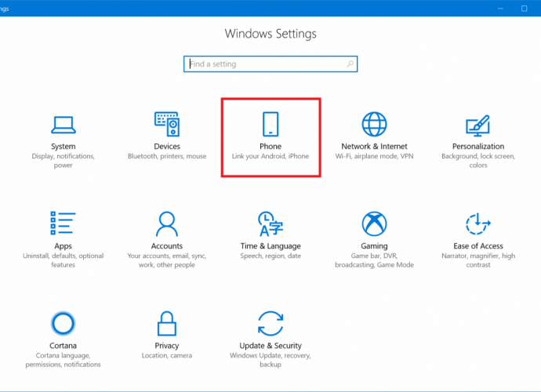541x392 pixels.
Task: Open the Phone settings icon
Action: click(270, 124)
